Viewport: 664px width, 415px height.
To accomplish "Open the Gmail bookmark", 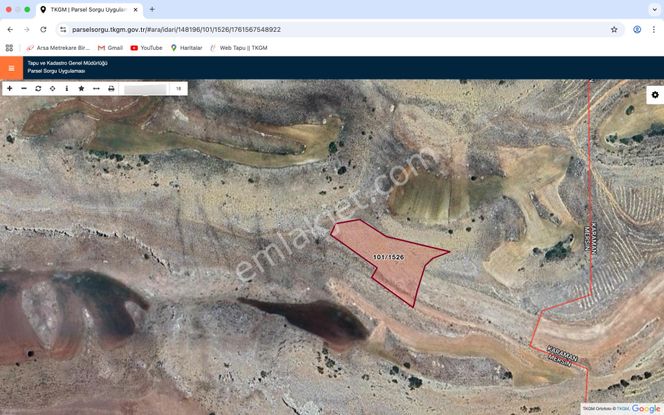I will tap(110, 47).
